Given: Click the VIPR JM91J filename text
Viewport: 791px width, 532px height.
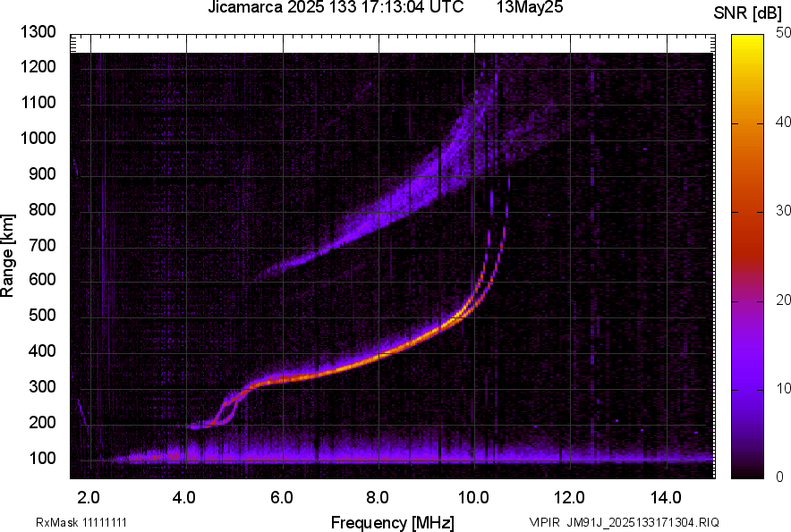Looking at the screenshot, I should (x=624, y=522).
